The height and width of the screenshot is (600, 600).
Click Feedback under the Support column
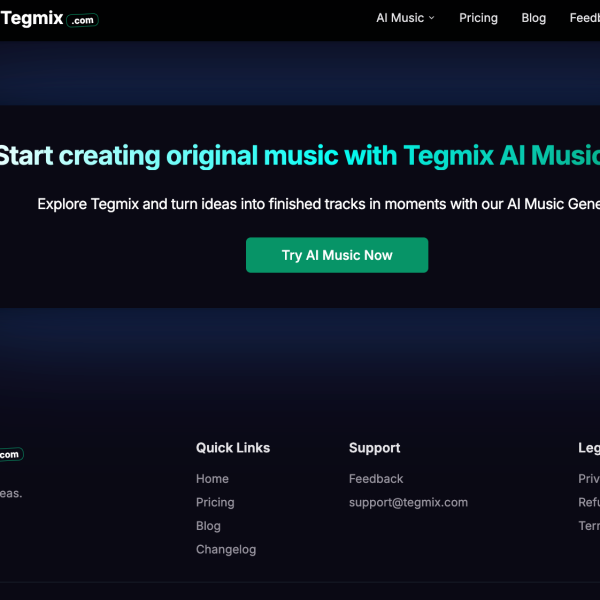point(376,479)
